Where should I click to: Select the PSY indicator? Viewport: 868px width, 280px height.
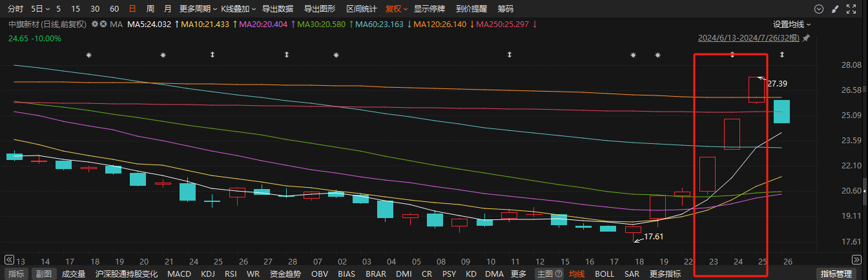click(x=448, y=274)
